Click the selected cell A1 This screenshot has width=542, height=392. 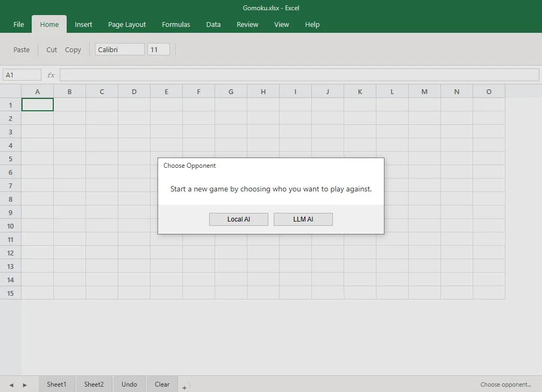37,105
